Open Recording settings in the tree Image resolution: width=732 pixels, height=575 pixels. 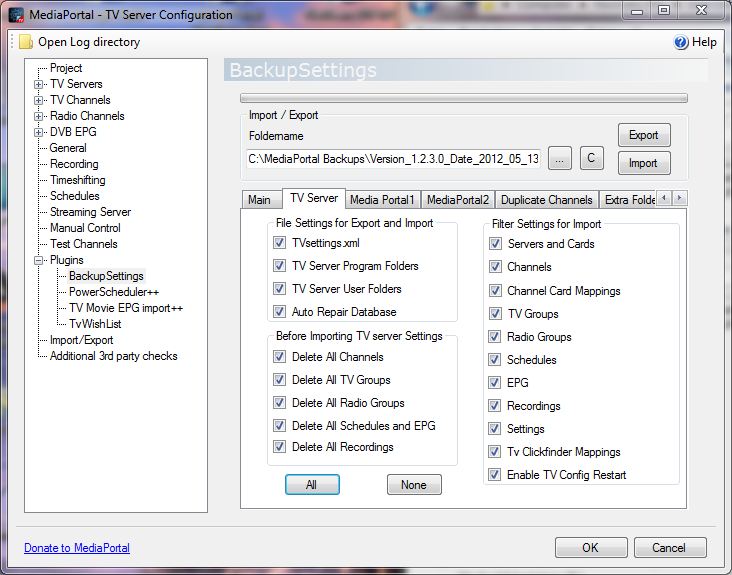(74, 164)
